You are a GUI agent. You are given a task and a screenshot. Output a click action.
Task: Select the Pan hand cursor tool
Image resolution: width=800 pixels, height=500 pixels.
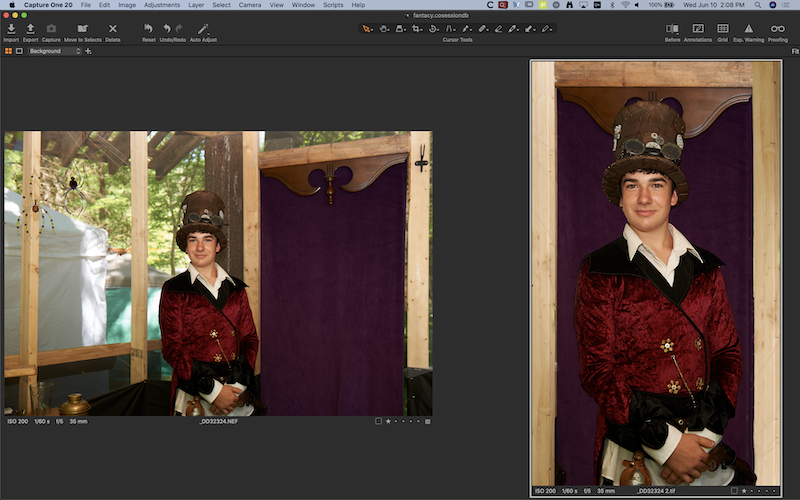point(383,29)
